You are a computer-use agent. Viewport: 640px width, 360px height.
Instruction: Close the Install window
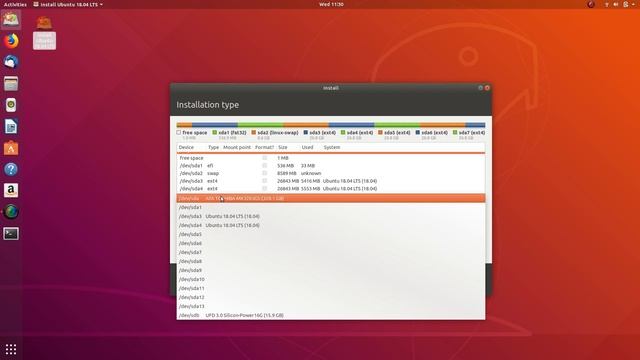tap(487, 88)
